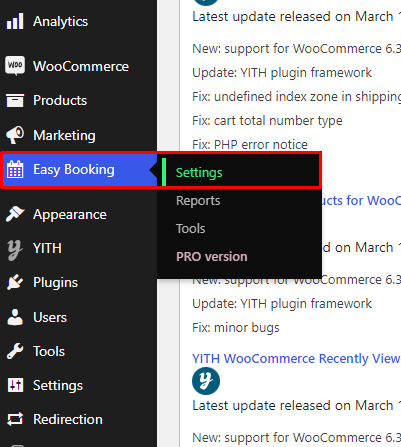Image resolution: width=401 pixels, height=447 pixels.
Task: Click the Analytics bar chart icon
Action: coord(15,21)
